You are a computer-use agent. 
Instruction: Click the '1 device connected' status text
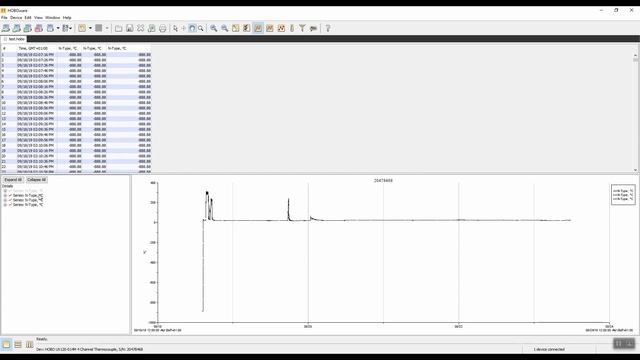point(549,349)
